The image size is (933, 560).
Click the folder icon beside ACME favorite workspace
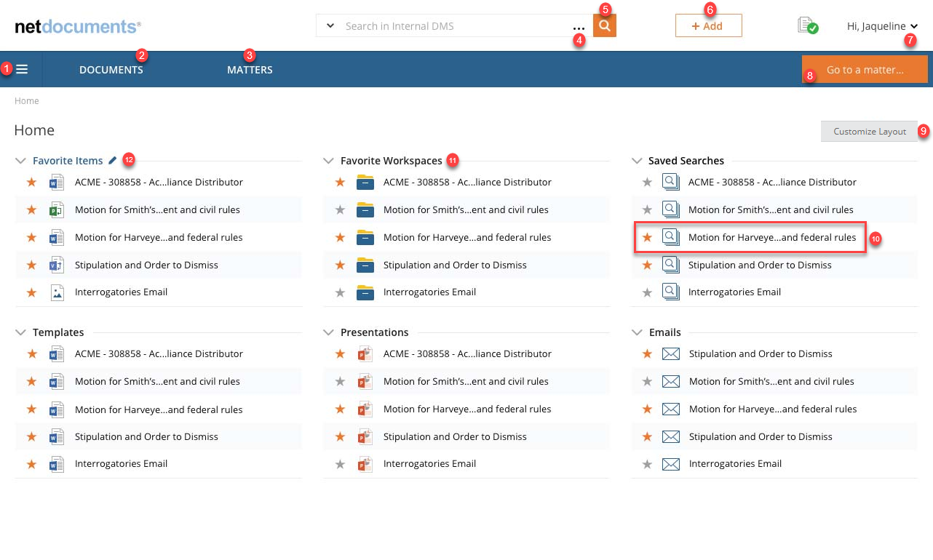(364, 182)
